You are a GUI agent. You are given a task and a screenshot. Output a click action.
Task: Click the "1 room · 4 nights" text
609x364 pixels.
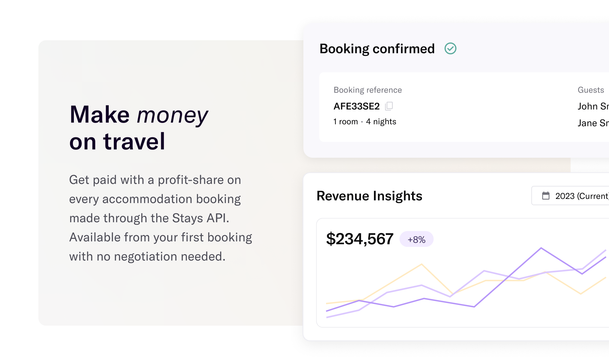point(365,122)
